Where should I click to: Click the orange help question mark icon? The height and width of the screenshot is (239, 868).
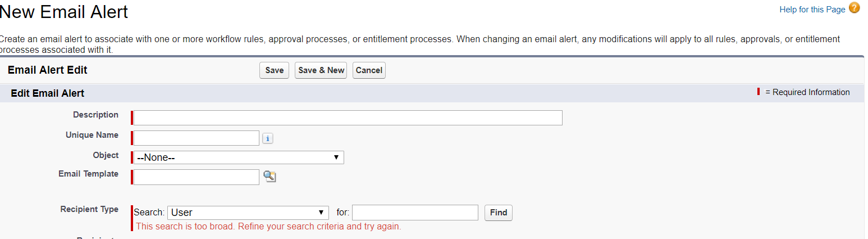(854, 8)
